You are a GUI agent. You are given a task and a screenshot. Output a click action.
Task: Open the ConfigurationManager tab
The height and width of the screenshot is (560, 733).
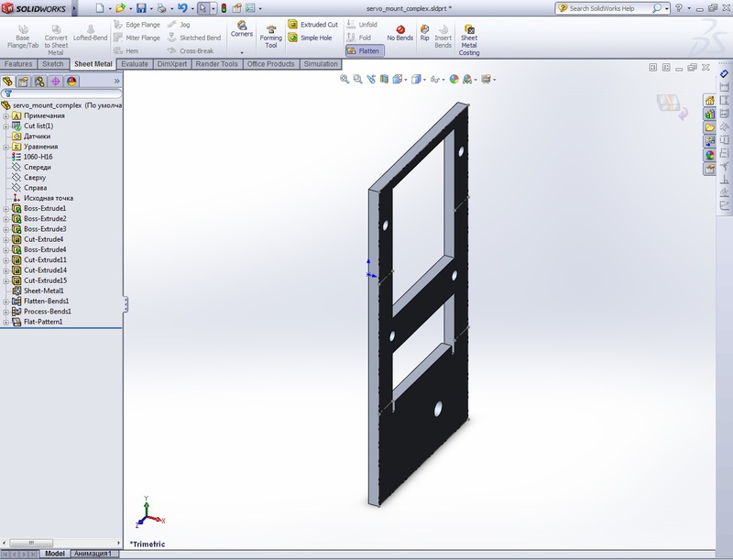[x=39, y=82]
